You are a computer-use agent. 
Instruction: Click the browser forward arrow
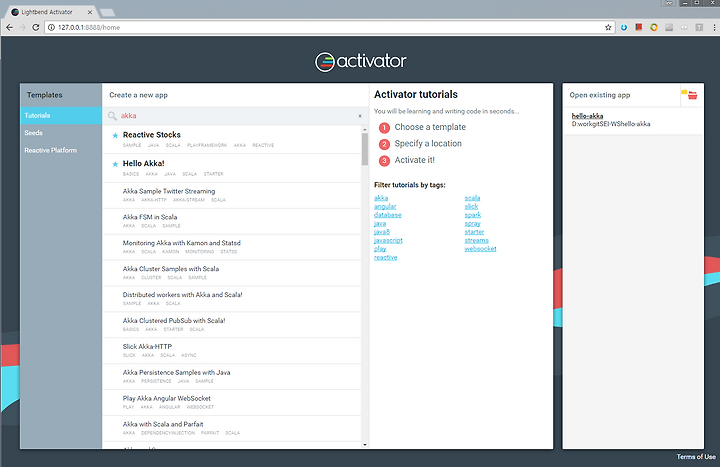pos(22,28)
